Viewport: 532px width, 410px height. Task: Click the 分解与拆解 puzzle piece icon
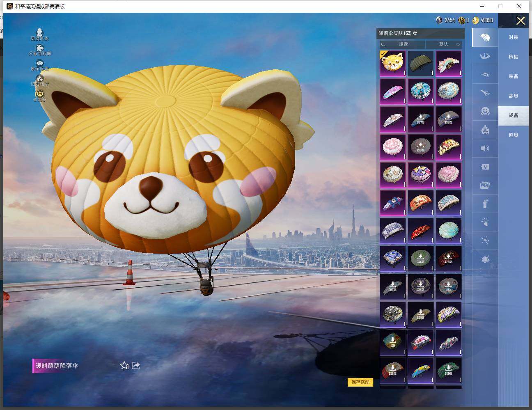pos(39,48)
